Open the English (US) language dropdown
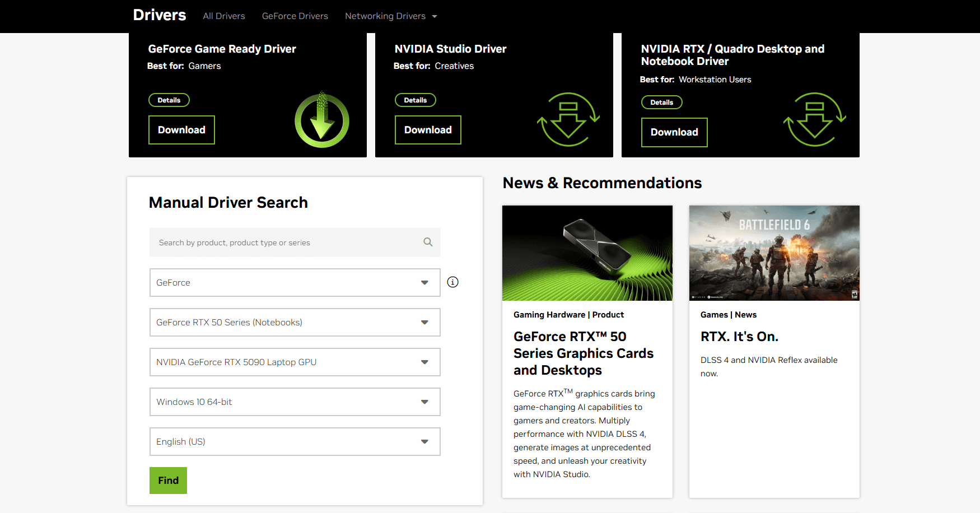Screen dimensions: 980x513 [x=295, y=442]
